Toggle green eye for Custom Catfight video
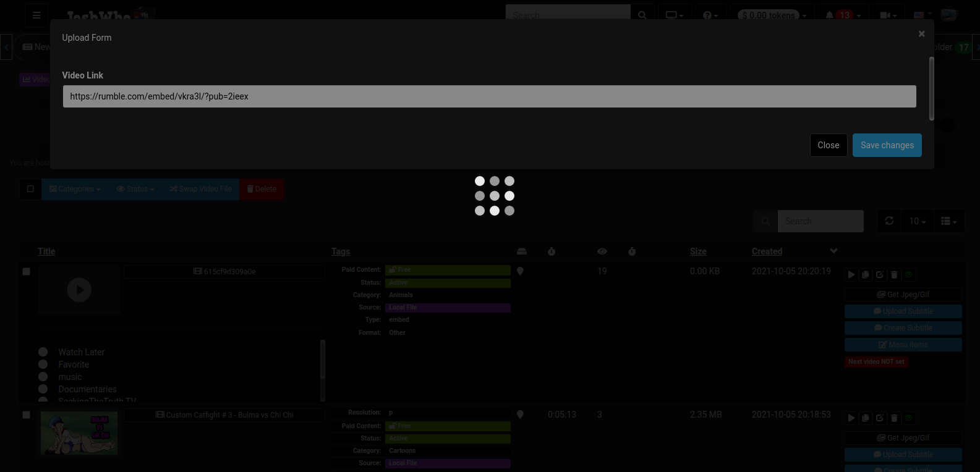 pos(909,418)
